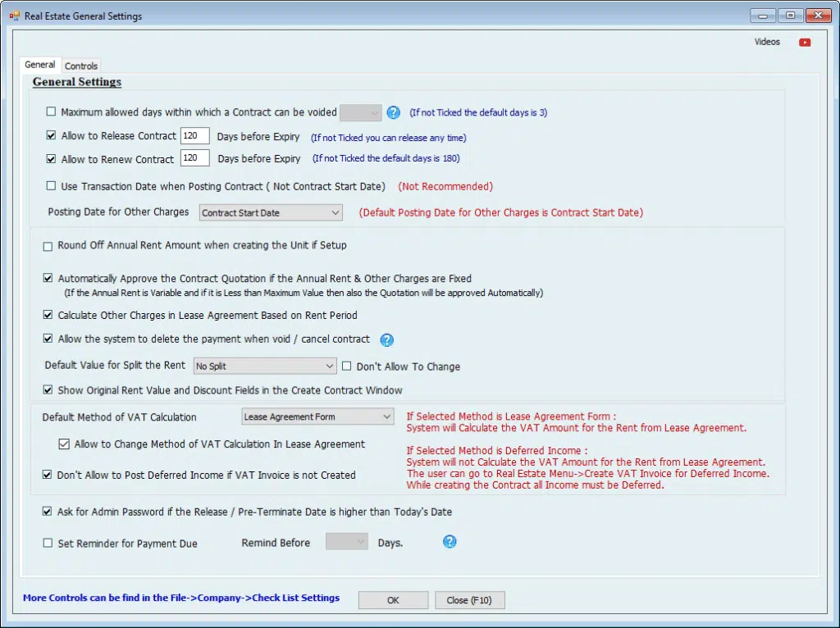The image size is (840, 628).
Task: Click the application icon in title bar
Action: click(14, 16)
